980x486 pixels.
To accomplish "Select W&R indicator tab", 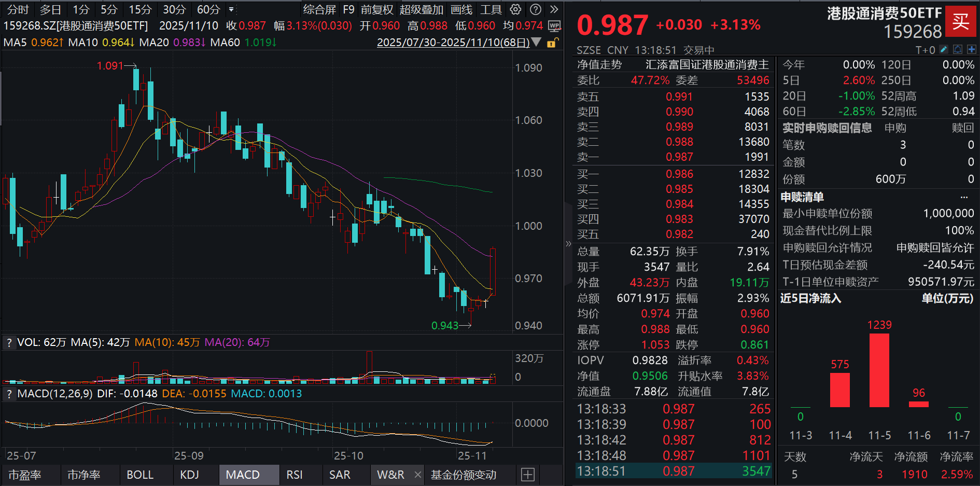I will 390,475.
